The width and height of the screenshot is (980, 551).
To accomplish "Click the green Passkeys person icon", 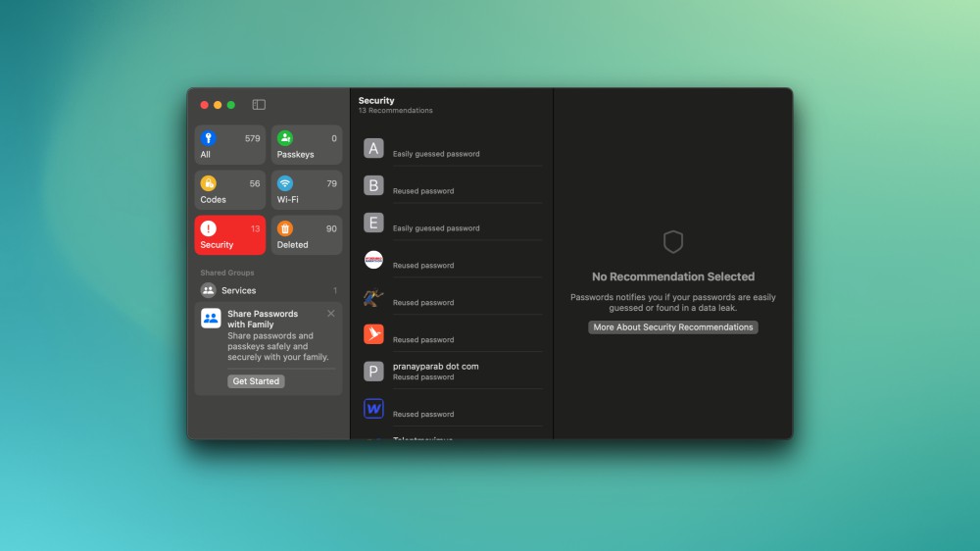I will pos(285,137).
